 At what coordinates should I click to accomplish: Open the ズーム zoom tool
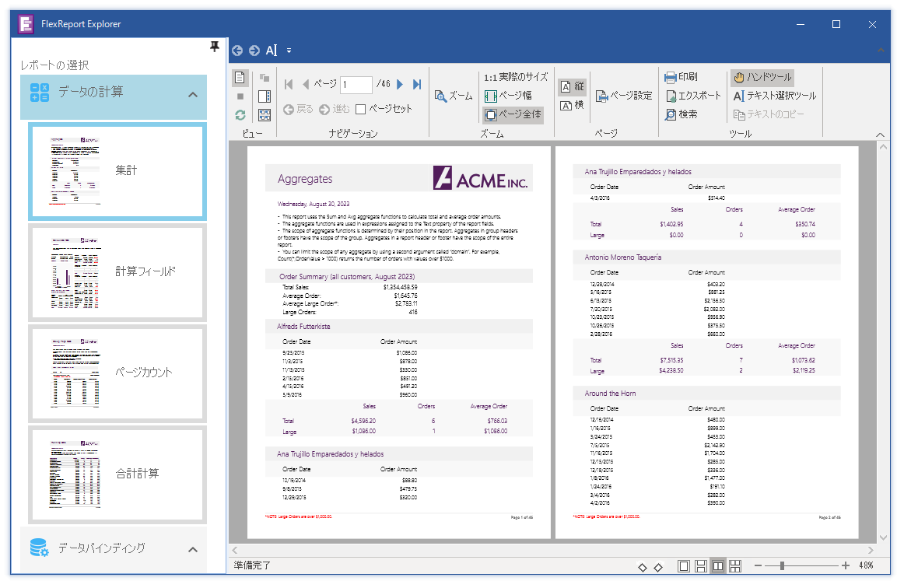coord(453,96)
